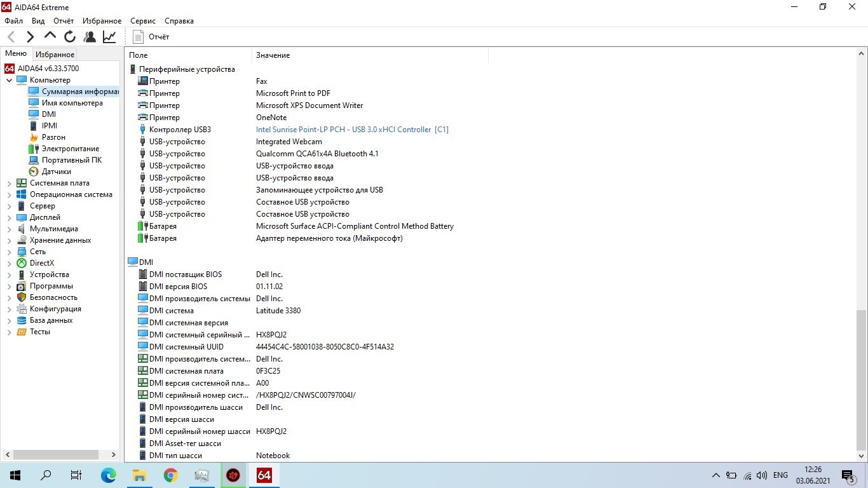Click the База данных icon in the tree
The image size is (868, 488).
coord(22,320)
